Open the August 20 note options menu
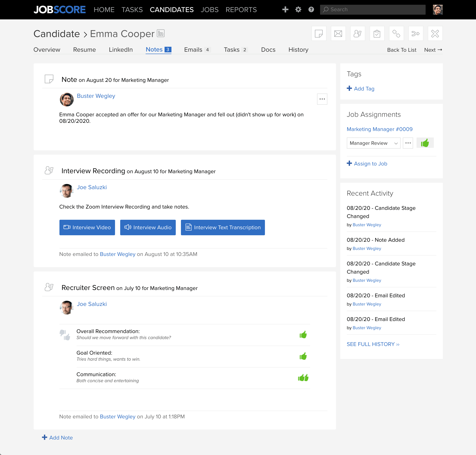 tap(322, 99)
